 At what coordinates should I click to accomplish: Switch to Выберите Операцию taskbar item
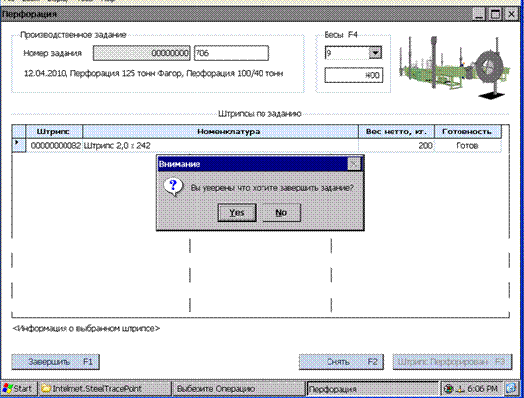pos(239,389)
